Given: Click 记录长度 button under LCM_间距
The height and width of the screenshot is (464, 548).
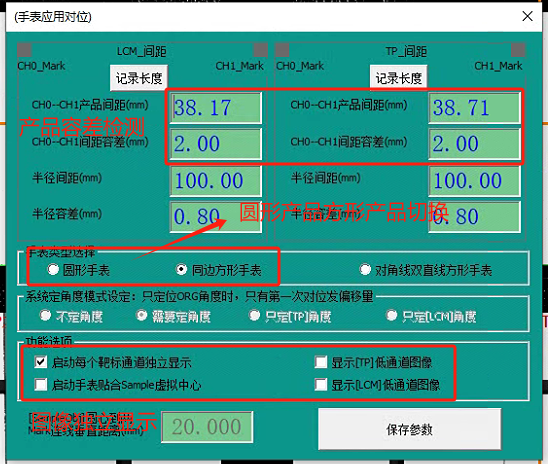Looking at the screenshot, I should [139, 78].
